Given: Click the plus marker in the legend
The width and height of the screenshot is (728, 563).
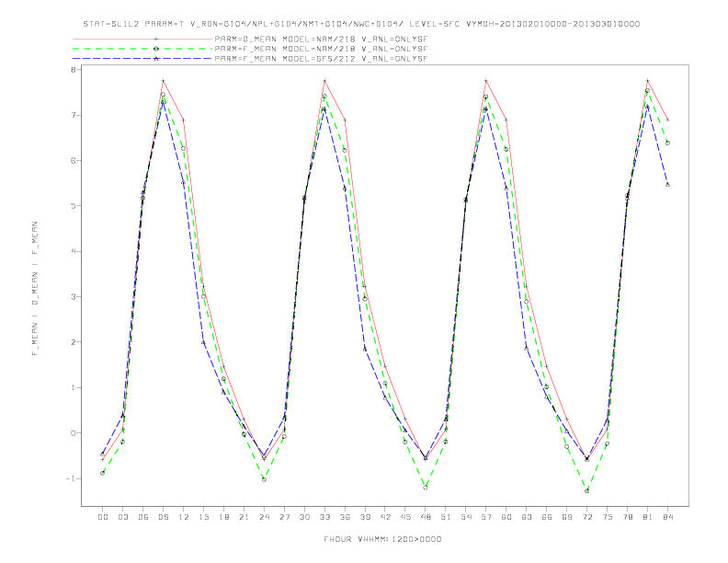Looking at the screenshot, I should point(156,40).
